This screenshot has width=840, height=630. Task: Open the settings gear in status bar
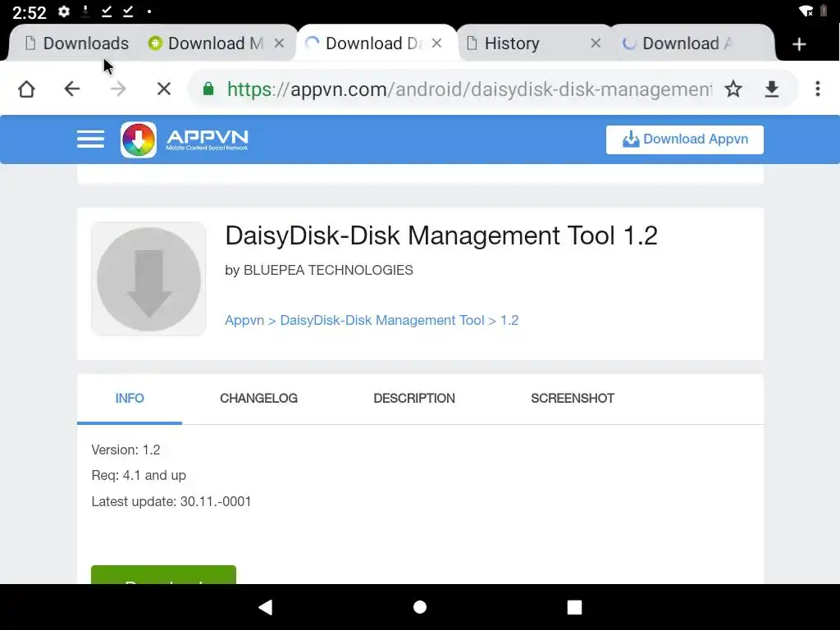pyautogui.click(x=64, y=11)
